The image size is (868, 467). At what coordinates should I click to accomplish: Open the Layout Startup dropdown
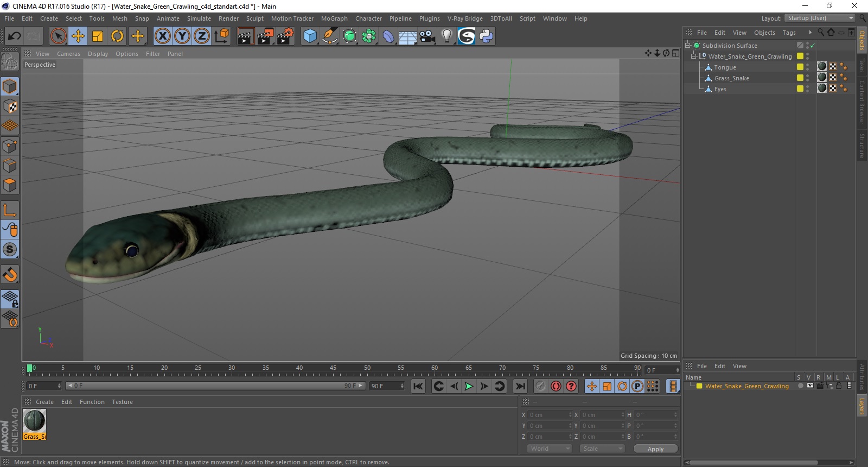point(820,18)
